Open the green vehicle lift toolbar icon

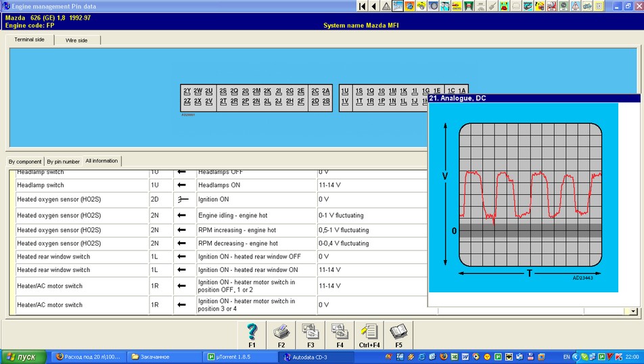(468, 6)
